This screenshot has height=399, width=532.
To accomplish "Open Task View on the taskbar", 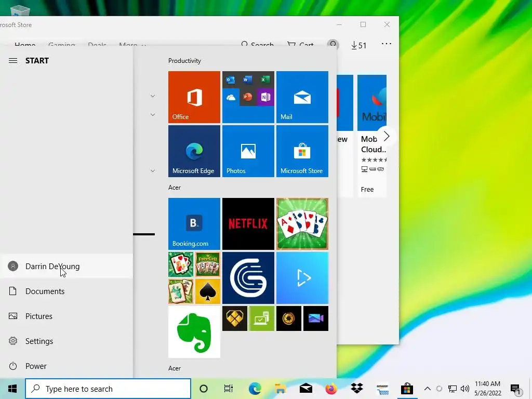I will tap(229, 389).
